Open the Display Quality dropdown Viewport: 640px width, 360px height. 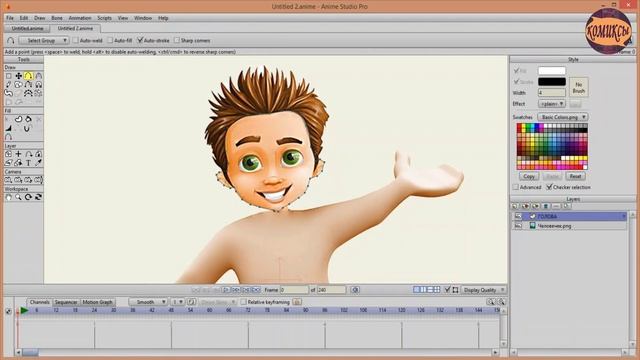pyautogui.click(x=484, y=290)
